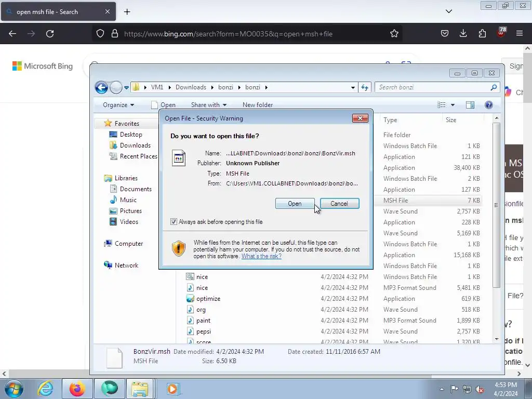This screenshot has width=532, height=399.
Task: Open the Documents library
Action: click(136, 189)
